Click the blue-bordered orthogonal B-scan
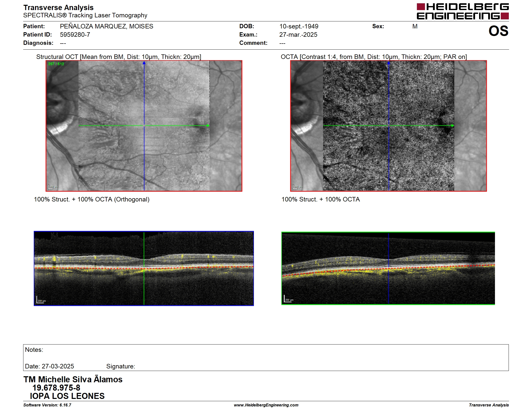This screenshot has height=411, width=532. tap(144, 268)
